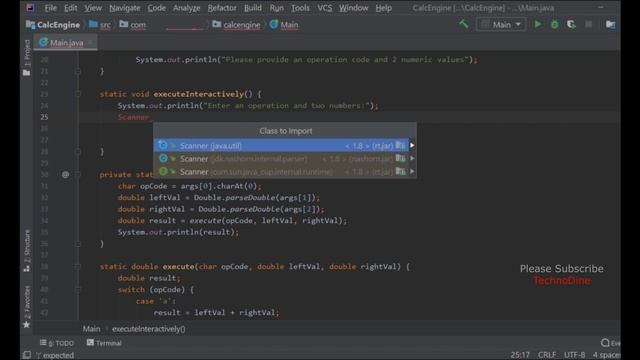Open the Build menu
The height and width of the screenshot is (360, 640).
253,8
